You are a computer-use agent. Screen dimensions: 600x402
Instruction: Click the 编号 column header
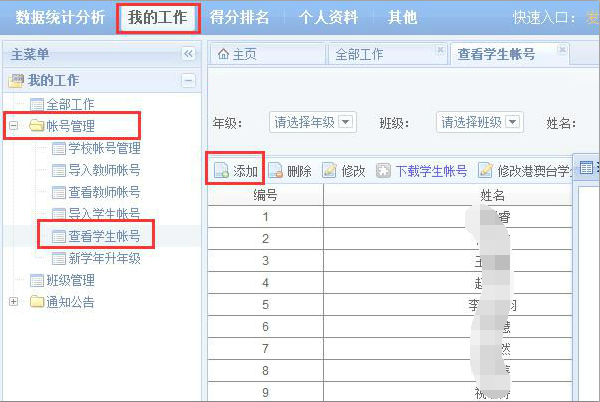[265, 195]
